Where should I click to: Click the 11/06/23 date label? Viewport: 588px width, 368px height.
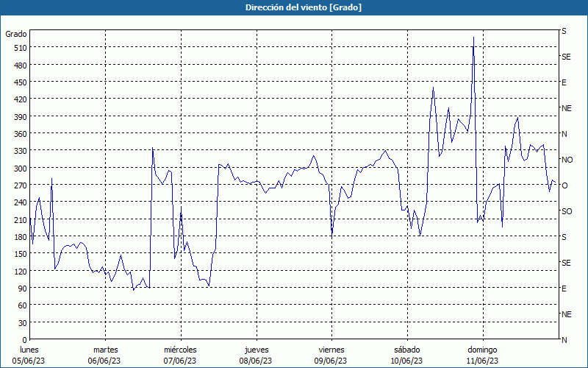pos(482,361)
